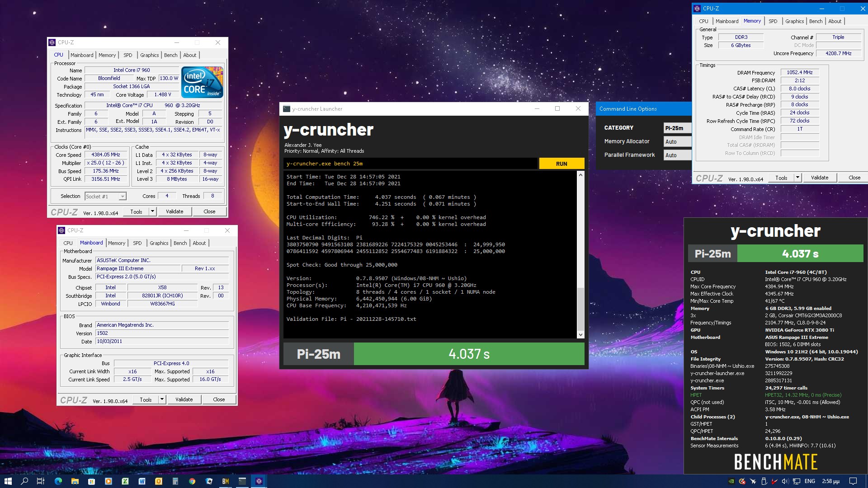Switch to Mainboard tab in CPU-Z processor window
The image size is (868, 488).
point(82,55)
